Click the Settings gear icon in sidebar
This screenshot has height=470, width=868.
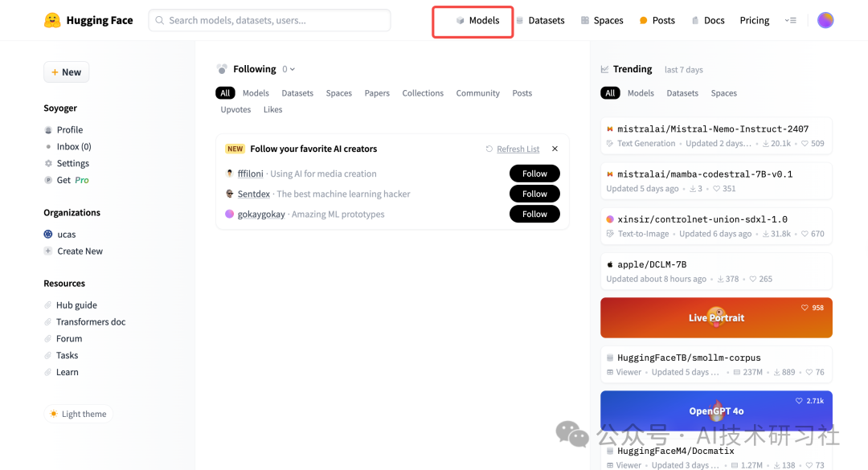tap(48, 163)
